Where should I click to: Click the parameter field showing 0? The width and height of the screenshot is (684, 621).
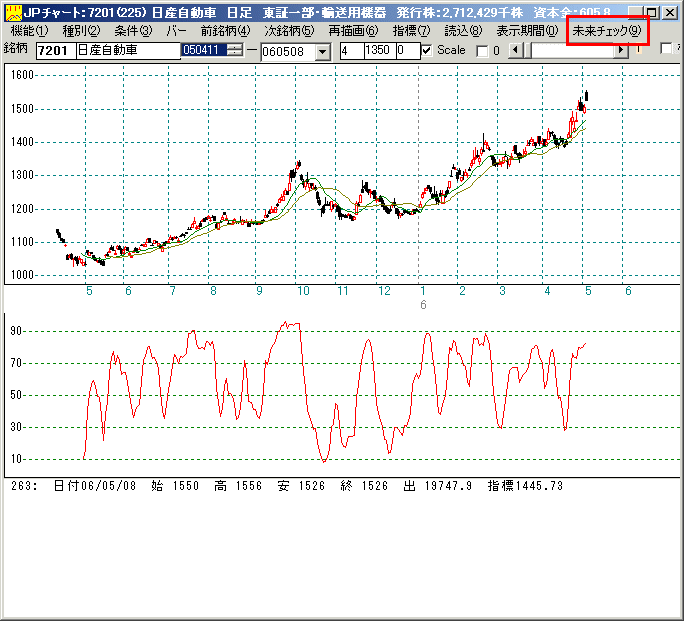[x=408, y=51]
